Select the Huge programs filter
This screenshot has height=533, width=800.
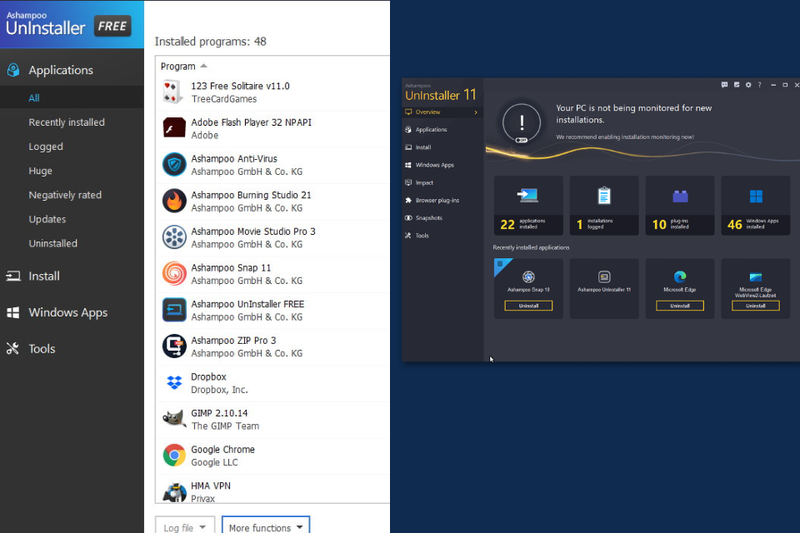pyautogui.click(x=40, y=171)
